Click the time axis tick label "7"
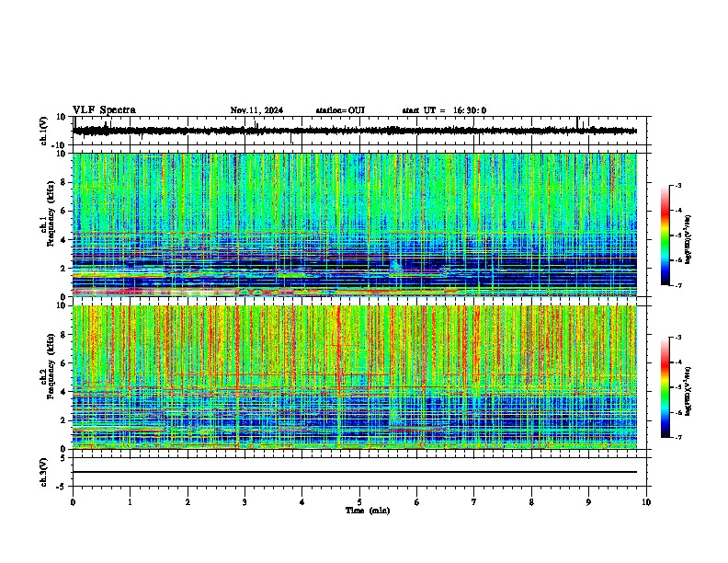 tap(474, 502)
